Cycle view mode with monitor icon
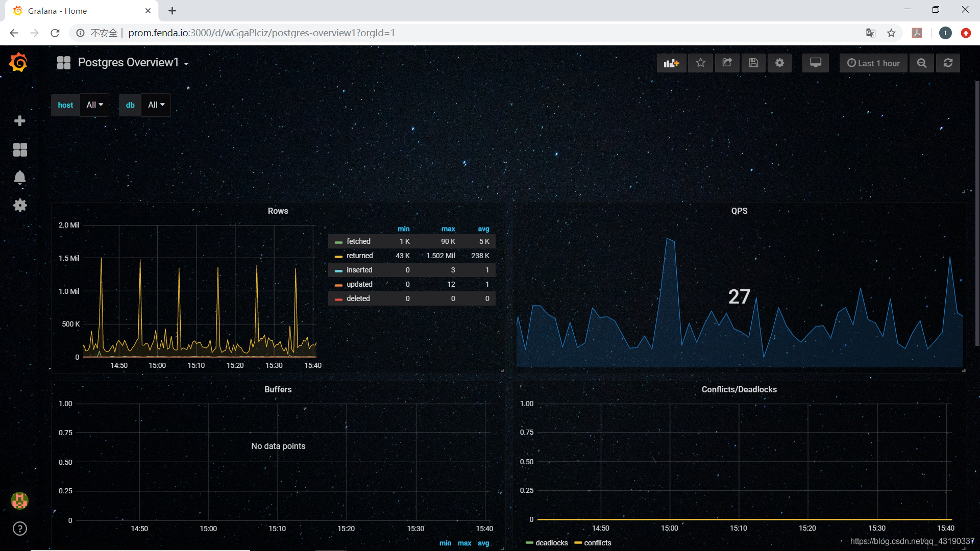The image size is (980, 551). point(816,63)
